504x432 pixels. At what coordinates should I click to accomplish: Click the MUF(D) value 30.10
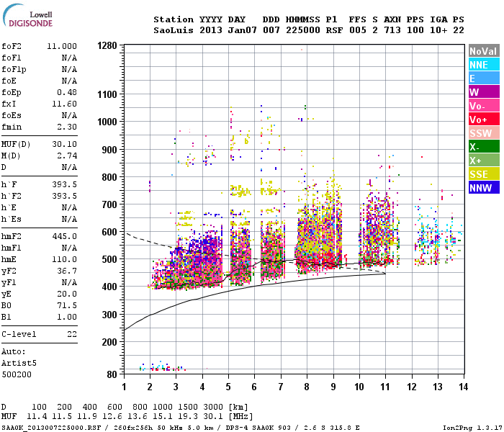65,144
